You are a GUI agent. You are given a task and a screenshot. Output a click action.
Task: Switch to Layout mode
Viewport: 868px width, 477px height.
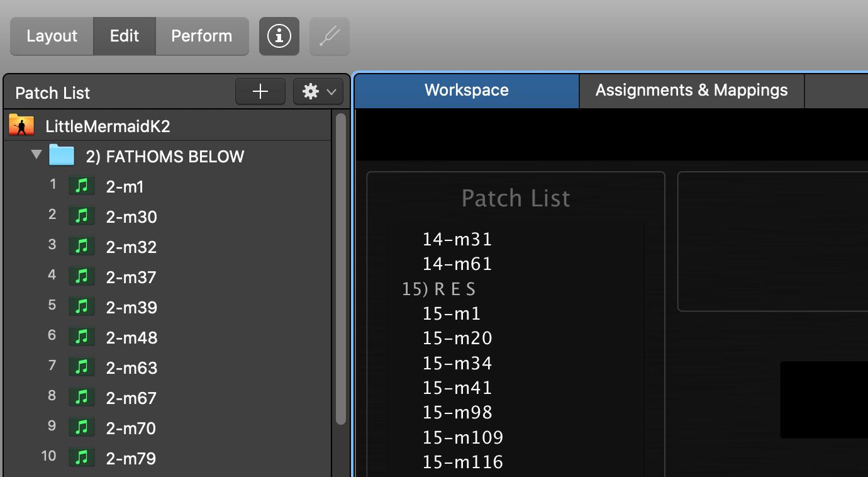coord(52,36)
